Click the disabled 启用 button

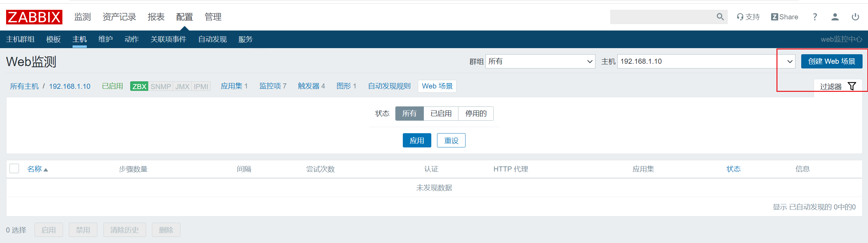pyautogui.click(x=49, y=230)
